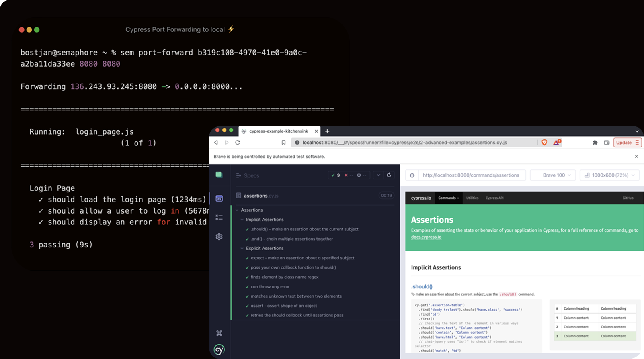Click the cypress.io brand in app navbar

pyautogui.click(x=421, y=198)
